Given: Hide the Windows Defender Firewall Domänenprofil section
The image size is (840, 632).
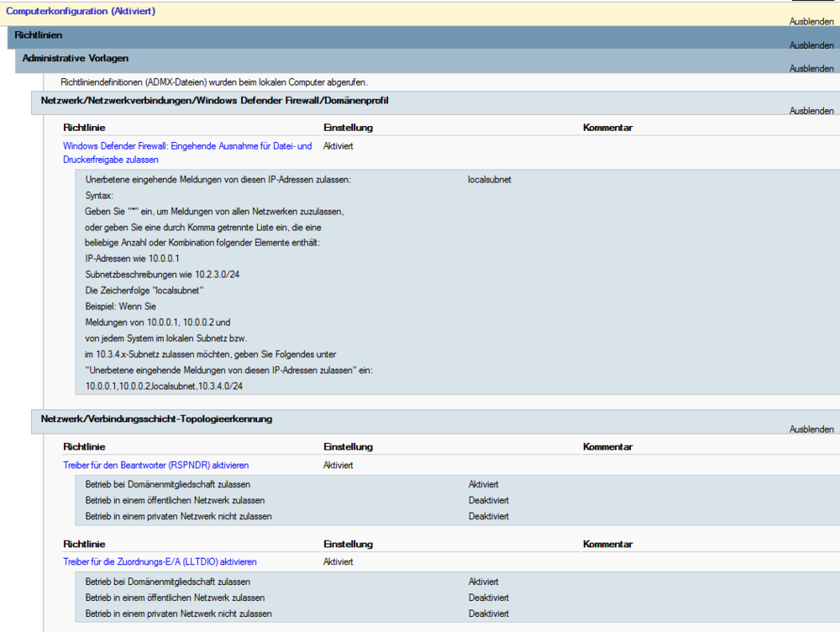Looking at the screenshot, I should (811, 111).
